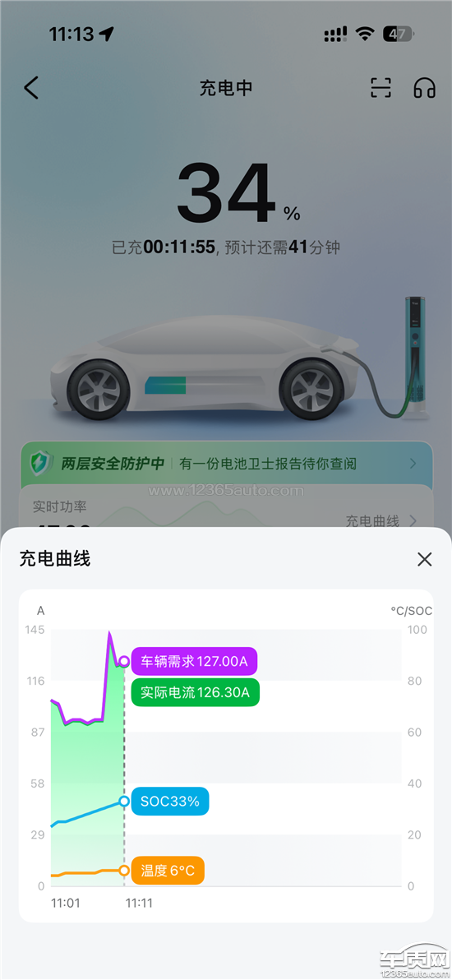This screenshot has height=980, width=452.
Task: Tap the orange temperature curve marker
Action: click(x=124, y=871)
